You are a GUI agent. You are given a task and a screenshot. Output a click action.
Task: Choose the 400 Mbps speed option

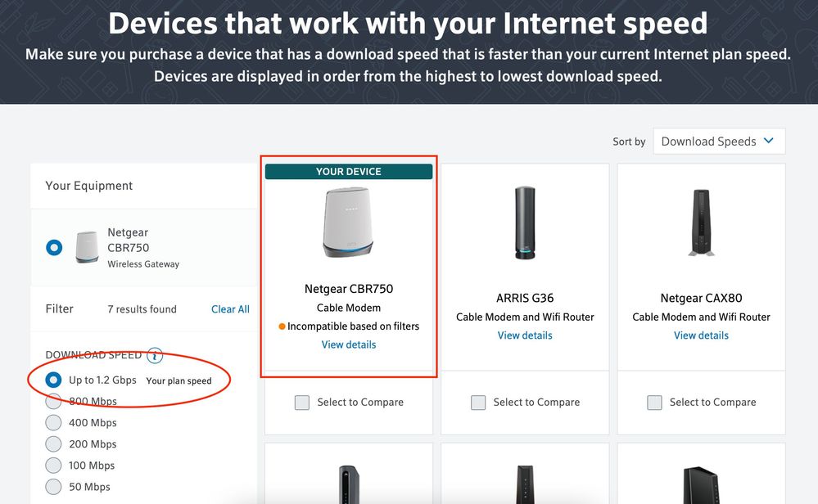[x=54, y=423]
